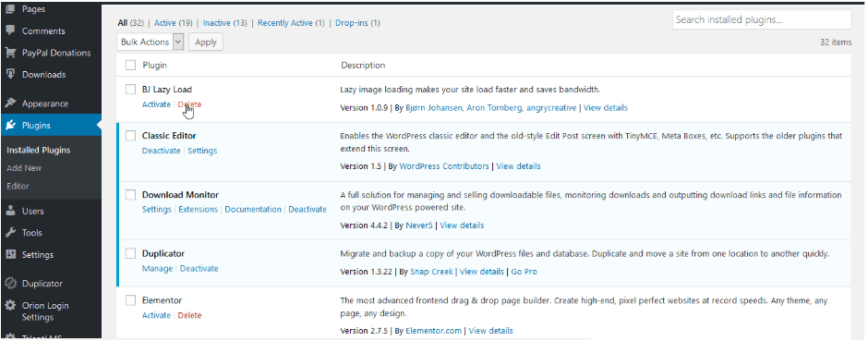Click the Plugins plug icon
This screenshot has width=868, height=341.
point(10,126)
